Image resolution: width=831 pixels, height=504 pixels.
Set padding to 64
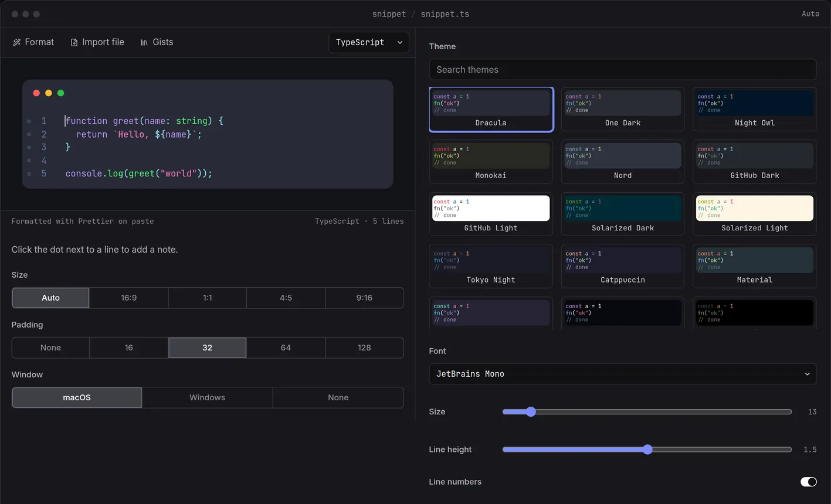coord(286,348)
